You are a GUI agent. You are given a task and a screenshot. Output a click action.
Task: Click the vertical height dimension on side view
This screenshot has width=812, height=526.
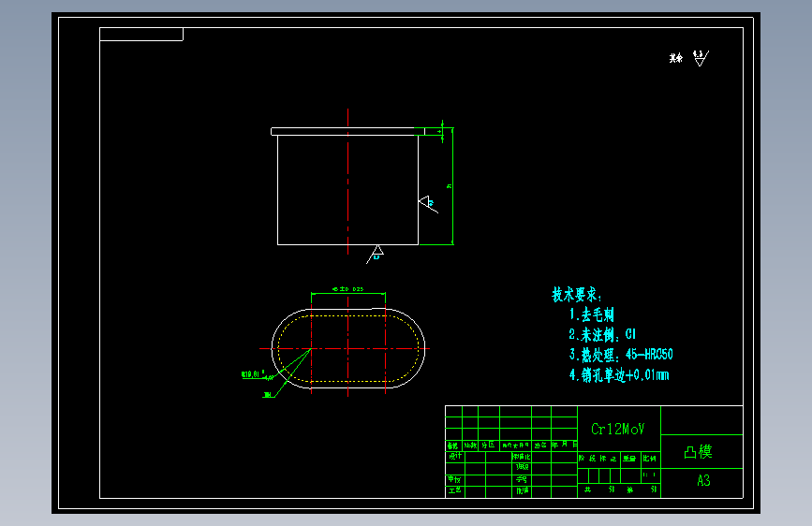pyautogui.click(x=449, y=186)
